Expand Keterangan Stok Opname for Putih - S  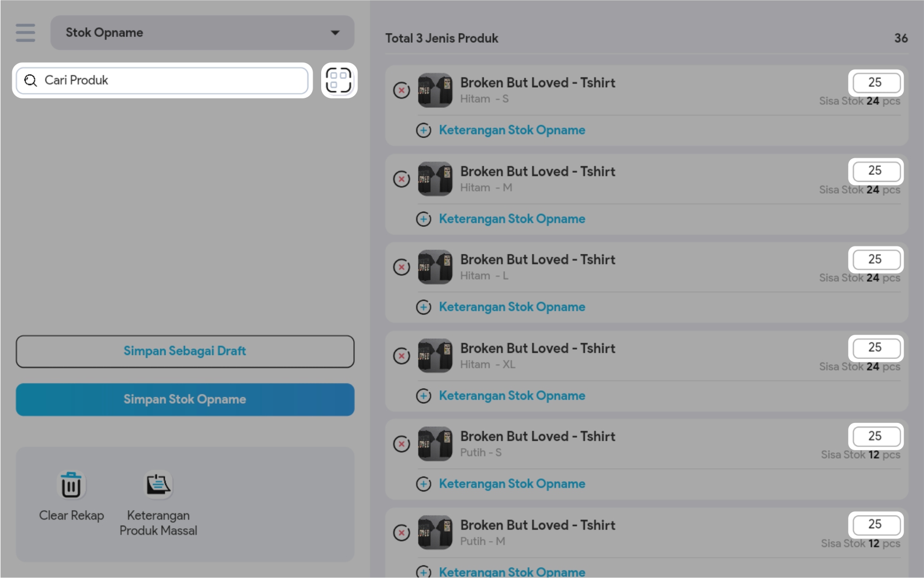(x=511, y=484)
